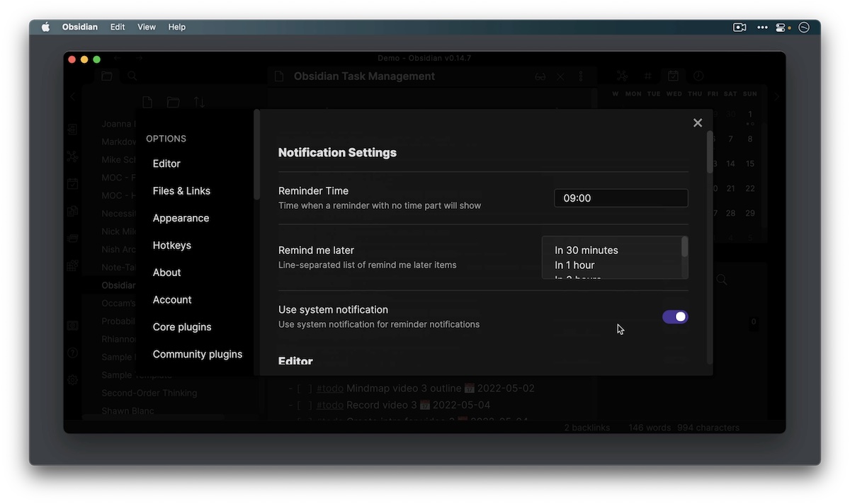Open the View menu
The image size is (850, 504).
(147, 27)
